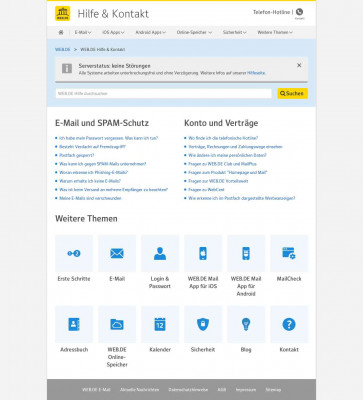
Task: Open 'Wie ändere ich meine persönlichen Daten?'
Action: (x=227, y=155)
